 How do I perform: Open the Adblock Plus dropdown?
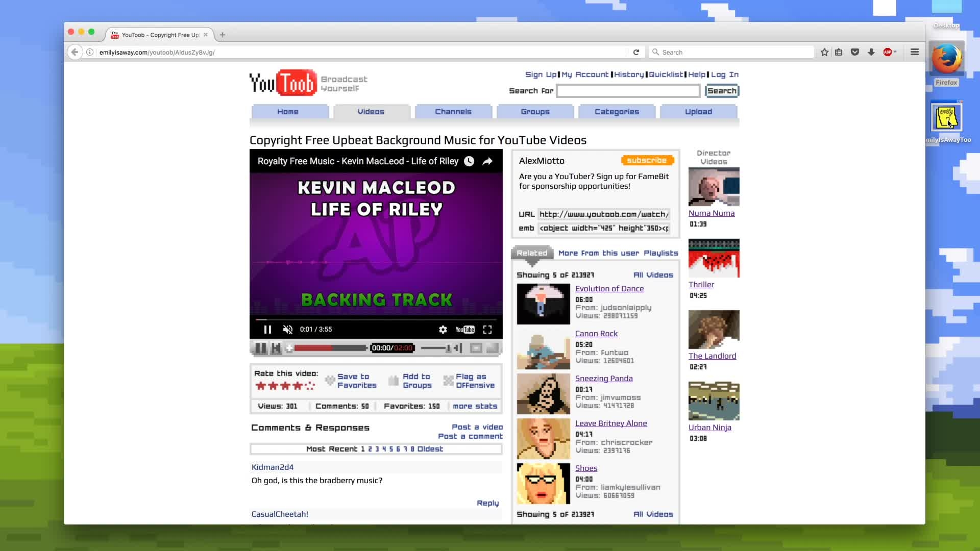[890, 52]
